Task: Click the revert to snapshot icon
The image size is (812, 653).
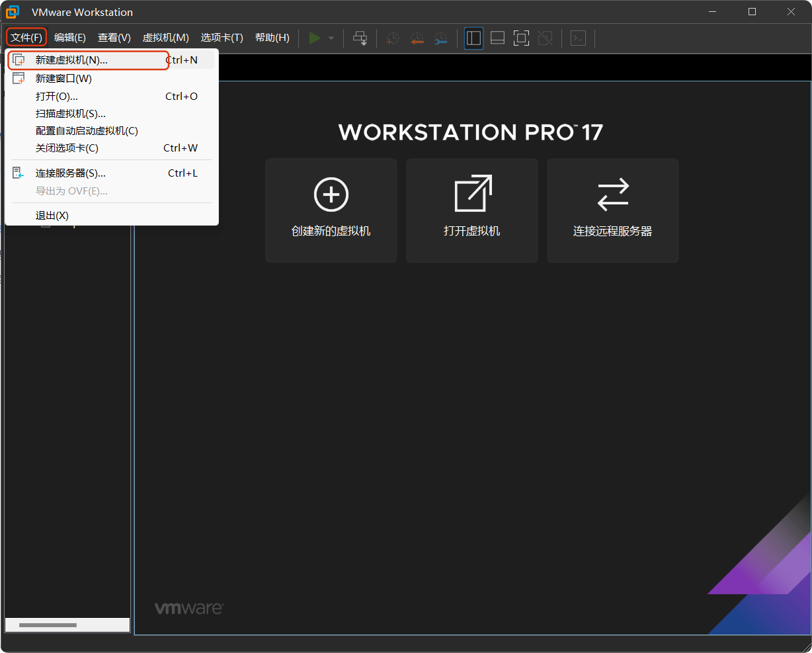Action: point(417,38)
